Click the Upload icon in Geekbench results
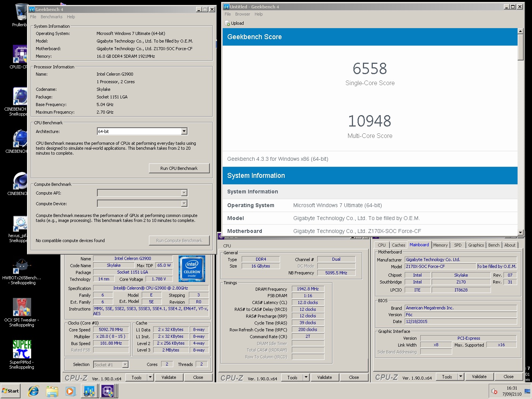532x399 pixels. tap(227, 23)
